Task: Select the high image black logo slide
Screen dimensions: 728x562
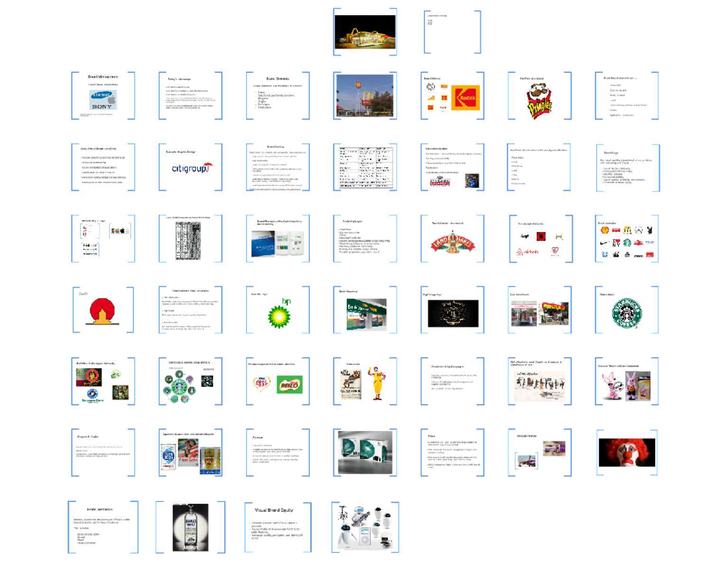Action: 453,310
